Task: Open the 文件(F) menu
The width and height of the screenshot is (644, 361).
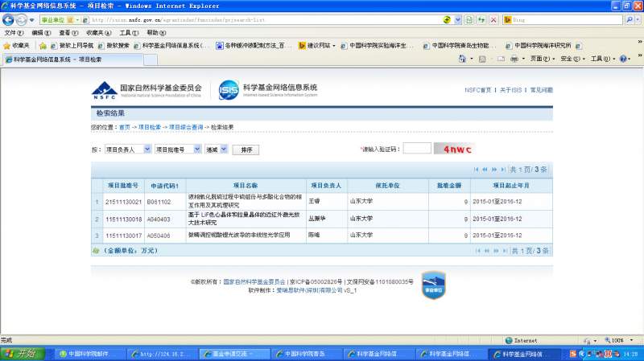Action: point(14,33)
